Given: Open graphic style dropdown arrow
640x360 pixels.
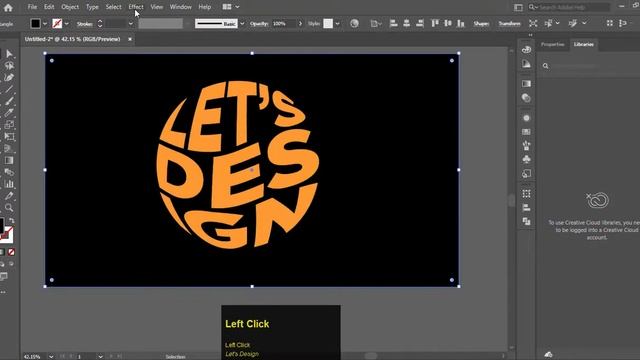Looking at the screenshot, I should pos(338,24).
